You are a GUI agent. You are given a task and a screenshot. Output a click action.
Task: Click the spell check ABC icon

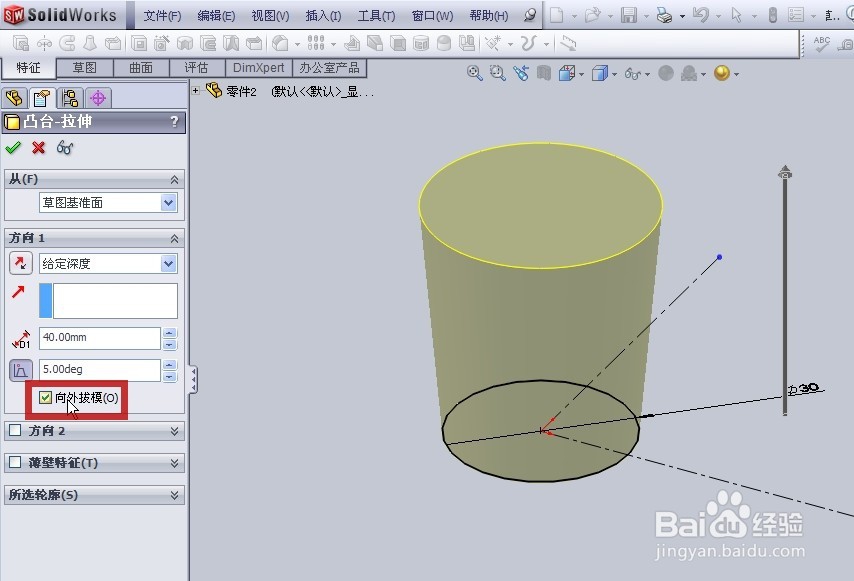point(821,44)
